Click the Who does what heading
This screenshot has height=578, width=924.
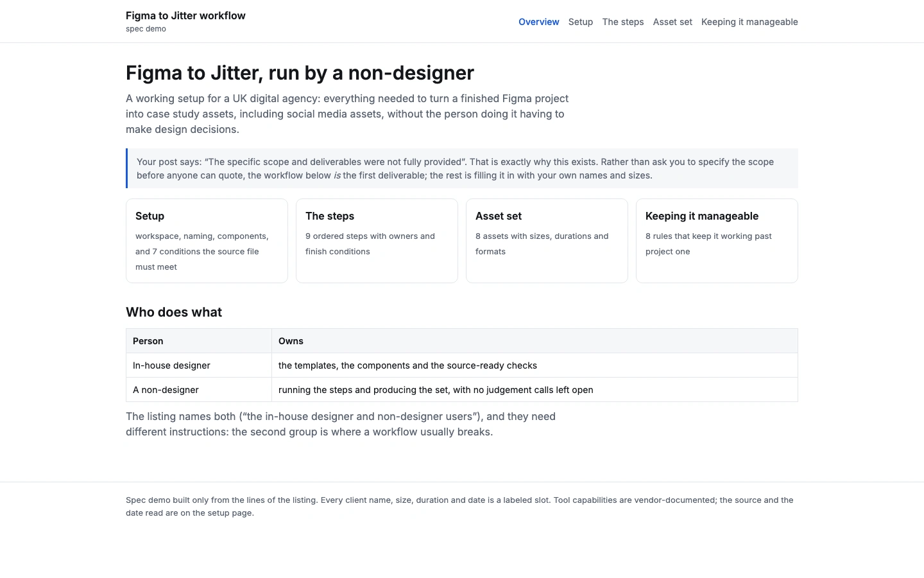[174, 312]
